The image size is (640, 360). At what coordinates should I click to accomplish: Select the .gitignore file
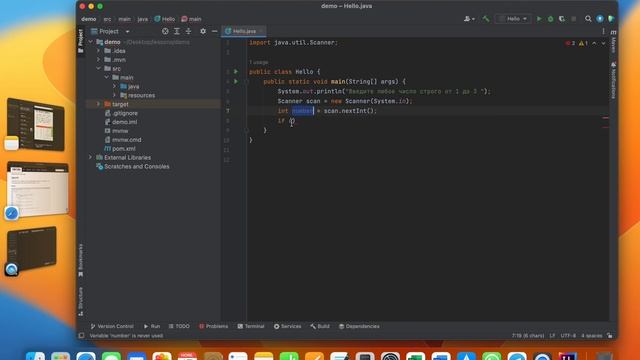(x=121, y=113)
